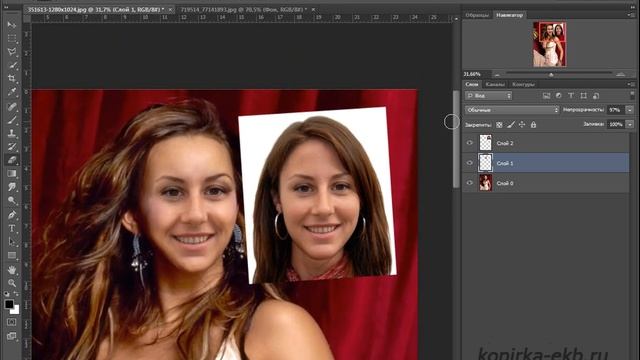Open the Layers panel menu
The width and height of the screenshot is (640, 360).
pos(631,84)
